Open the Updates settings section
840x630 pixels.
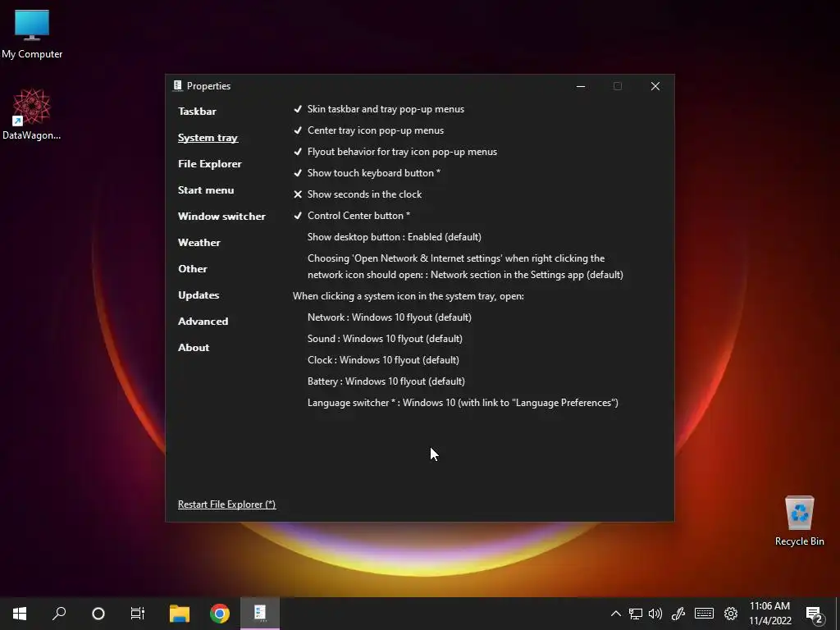click(x=199, y=295)
